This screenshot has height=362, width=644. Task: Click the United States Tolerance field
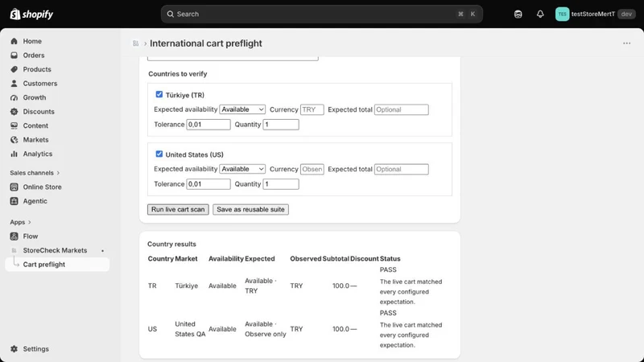click(208, 184)
